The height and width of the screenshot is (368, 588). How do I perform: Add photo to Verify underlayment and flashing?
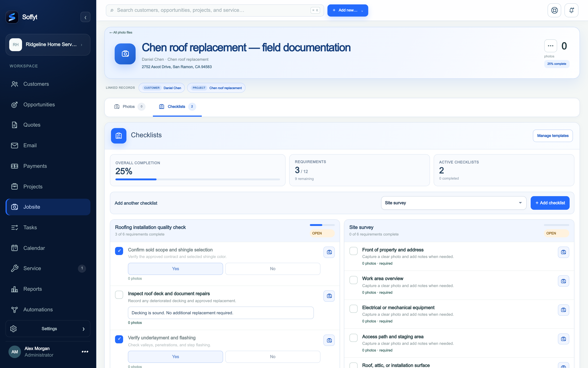click(x=329, y=340)
